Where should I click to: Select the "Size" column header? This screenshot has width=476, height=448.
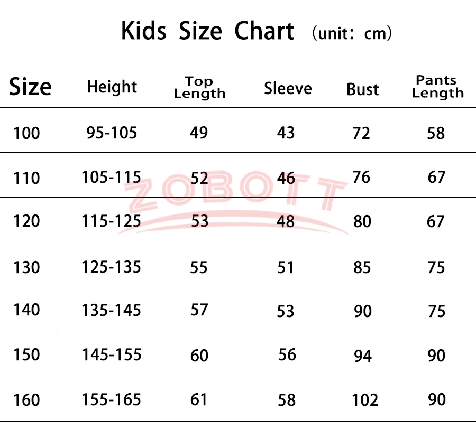(x=30, y=87)
